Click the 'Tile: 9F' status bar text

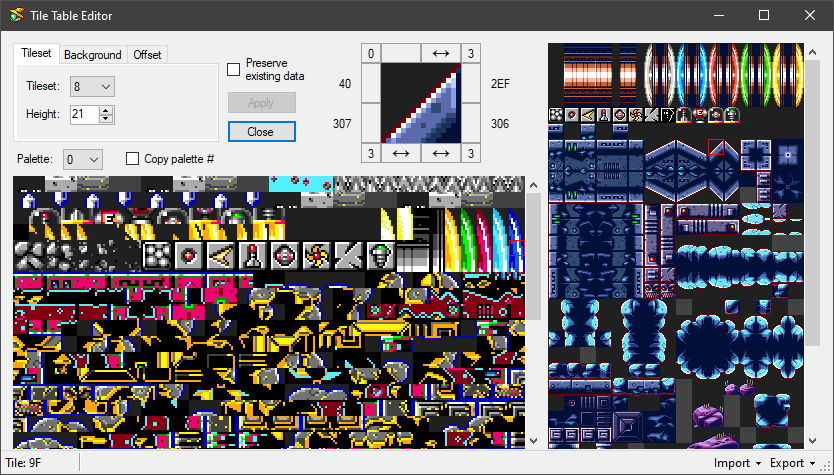point(23,463)
